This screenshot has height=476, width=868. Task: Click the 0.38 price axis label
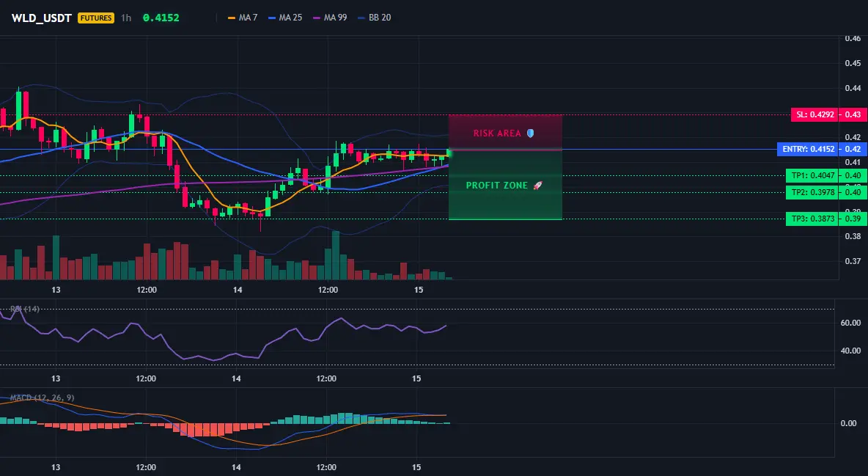coord(853,236)
